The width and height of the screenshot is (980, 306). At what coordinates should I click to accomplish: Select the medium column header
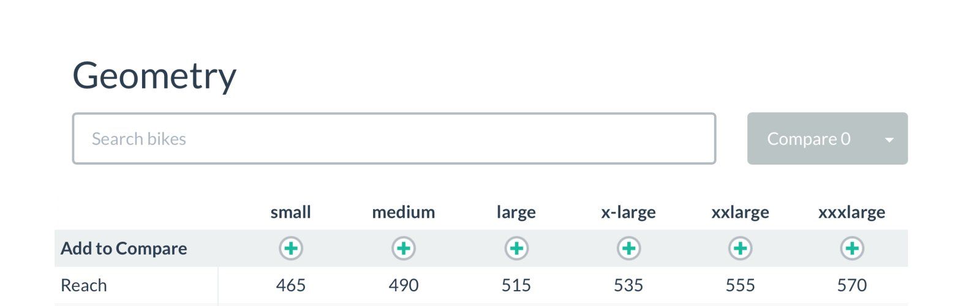click(x=404, y=212)
